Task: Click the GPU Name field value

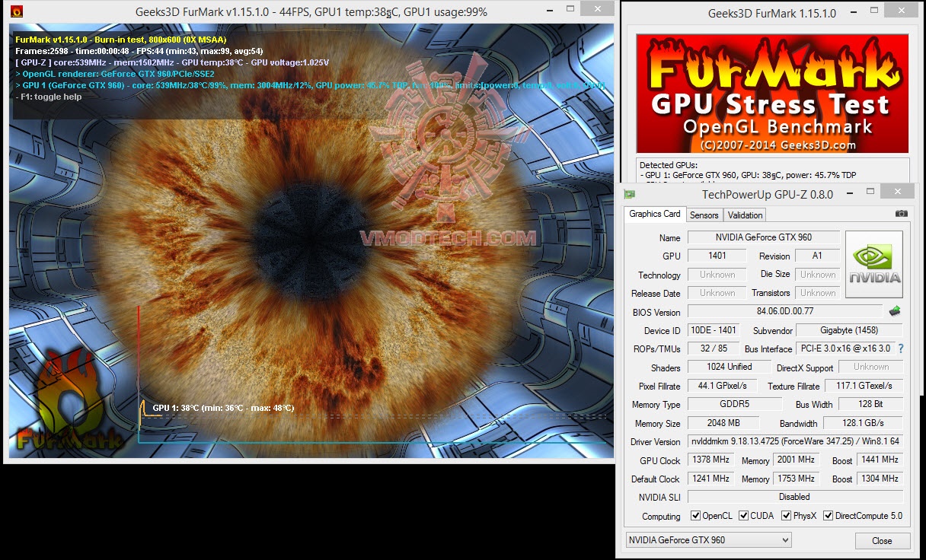Action: [764, 237]
